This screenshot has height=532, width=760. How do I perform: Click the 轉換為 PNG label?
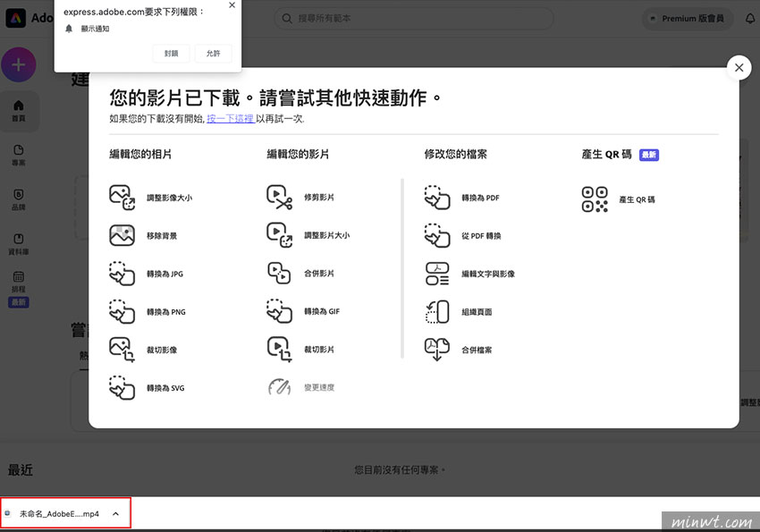166,312
